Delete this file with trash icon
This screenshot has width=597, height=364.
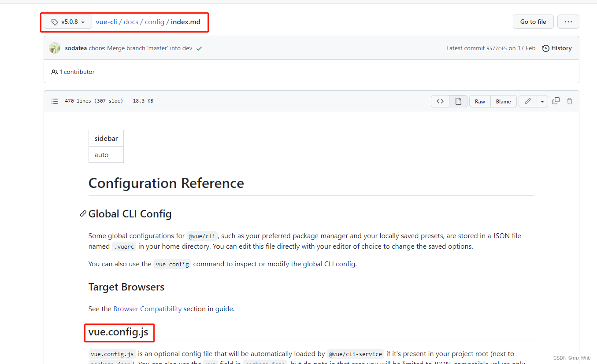pos(570,101)
